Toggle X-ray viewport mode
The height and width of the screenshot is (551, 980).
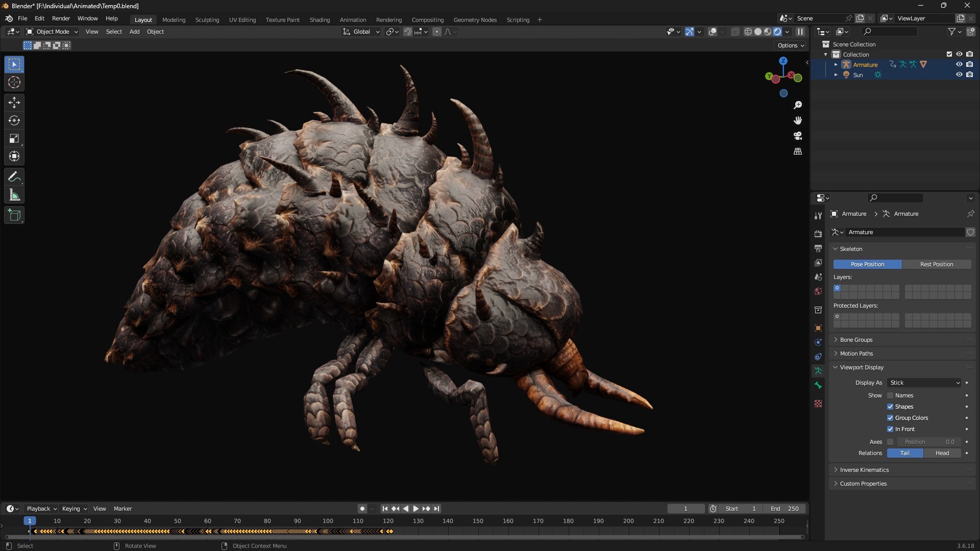(735, 32)
